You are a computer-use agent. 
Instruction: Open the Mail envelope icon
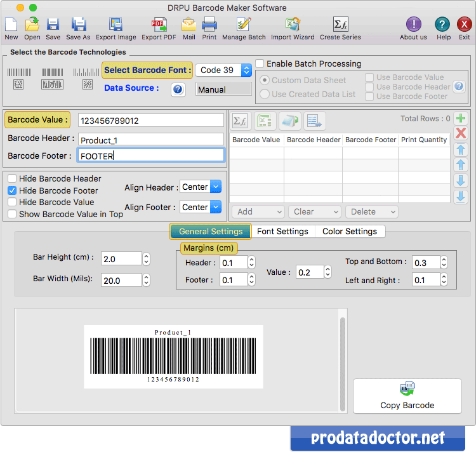(x=189, y=25)
